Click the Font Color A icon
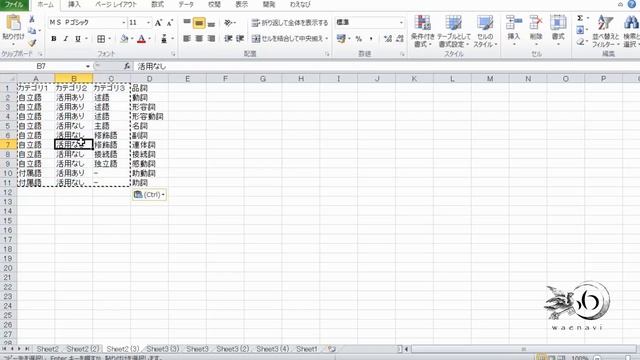The width and height of the screenshot is (640, 360). click(141, 39)
